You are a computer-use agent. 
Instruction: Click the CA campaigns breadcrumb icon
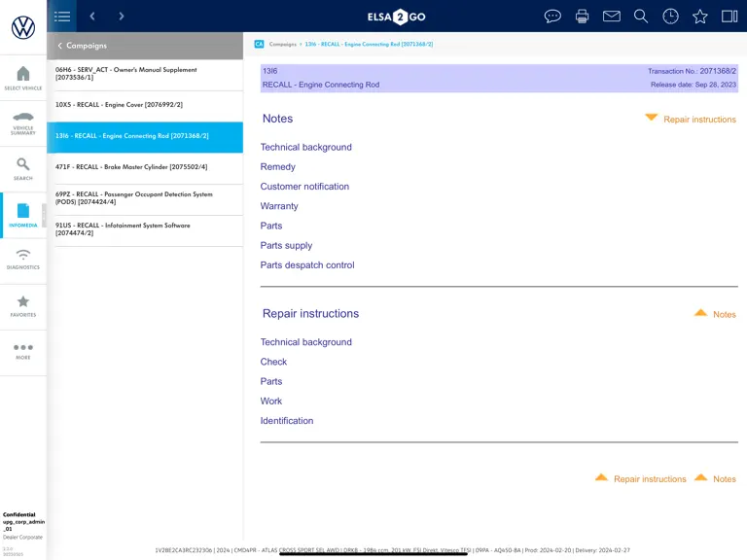(x=259, y=44)
